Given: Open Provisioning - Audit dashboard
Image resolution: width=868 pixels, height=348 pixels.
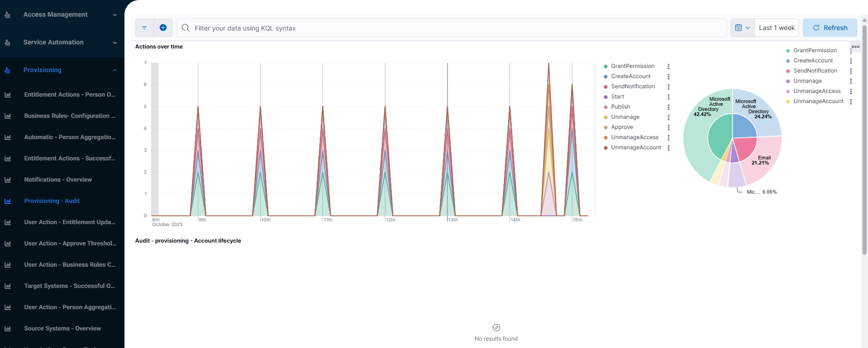Looking at the screenshot, I should [x=52, y=201].
